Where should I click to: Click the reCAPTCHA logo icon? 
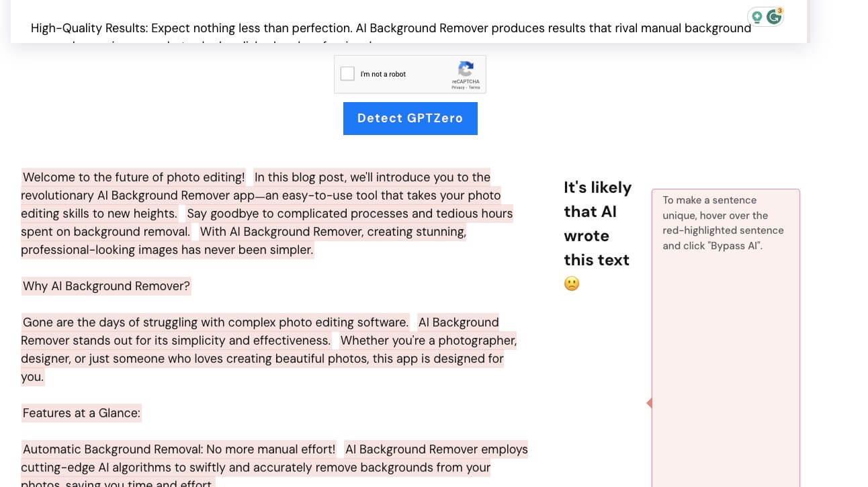(x=466, y=69)
